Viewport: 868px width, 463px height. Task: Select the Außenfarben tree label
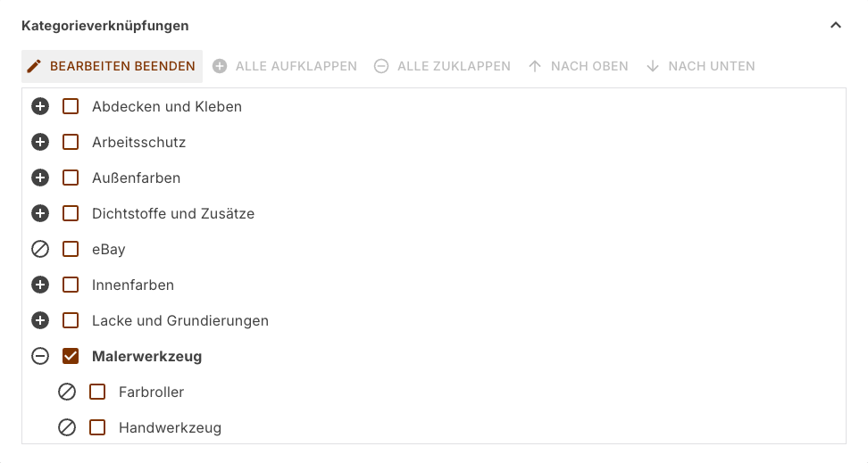(x=136, y=178)
